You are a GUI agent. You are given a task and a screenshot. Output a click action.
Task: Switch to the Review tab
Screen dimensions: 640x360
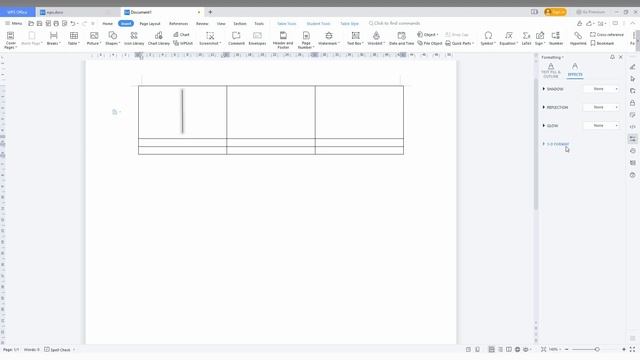[x=202, y=24]
